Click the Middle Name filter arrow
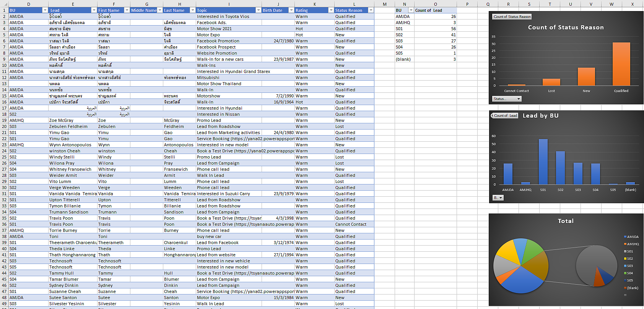 coord(160,10)
